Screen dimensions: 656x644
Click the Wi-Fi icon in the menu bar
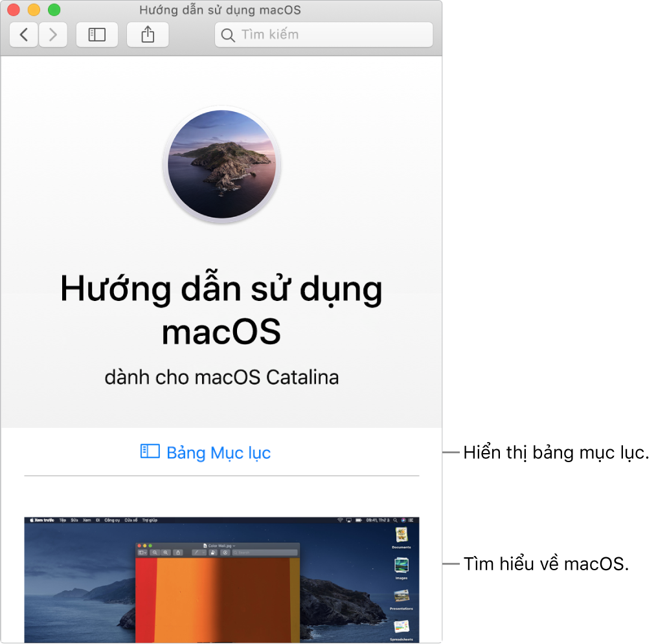click(341, 520)
